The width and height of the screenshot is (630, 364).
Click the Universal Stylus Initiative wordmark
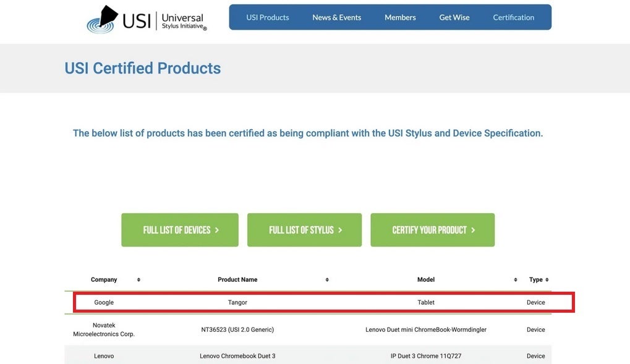tap(184, 22)
